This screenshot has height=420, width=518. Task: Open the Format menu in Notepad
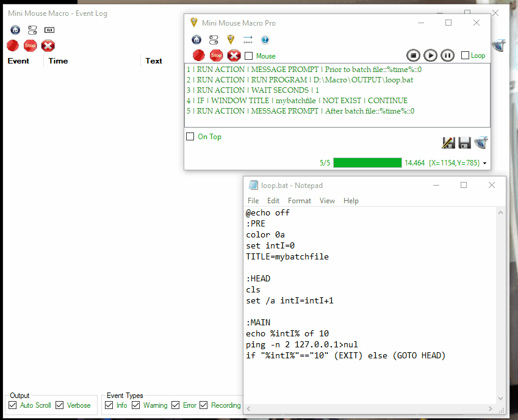pos(300,201)
